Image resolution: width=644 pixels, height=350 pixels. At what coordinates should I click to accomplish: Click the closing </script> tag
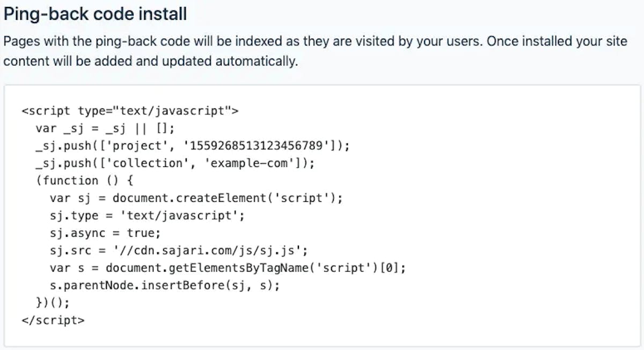click(x=53, y=320)
